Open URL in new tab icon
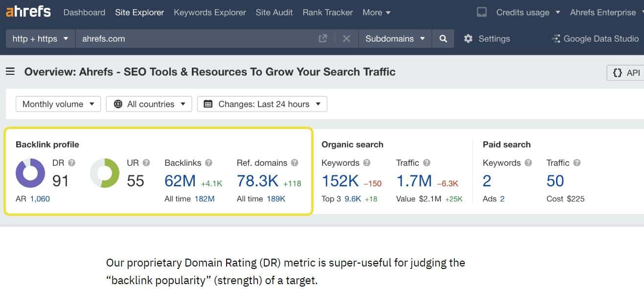This screenshot has height=289, width=644. point(323,39)
